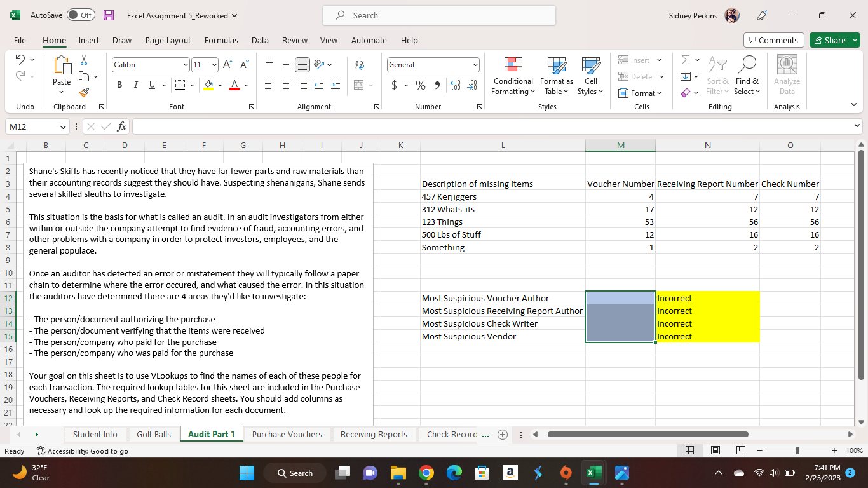Image resolution: width=868 pixels, height=488 pixels.
Task: Click inside the formula bar
Action: 445,126
